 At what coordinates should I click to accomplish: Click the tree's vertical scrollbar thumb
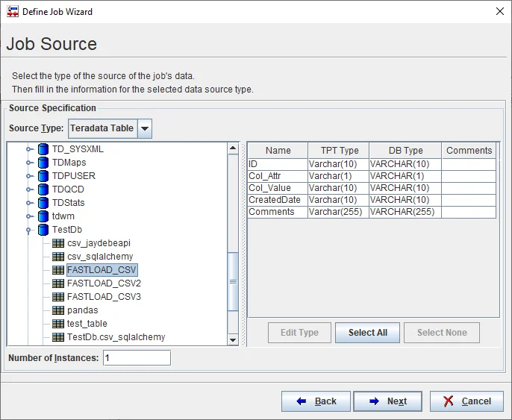(x=233, y=282)
